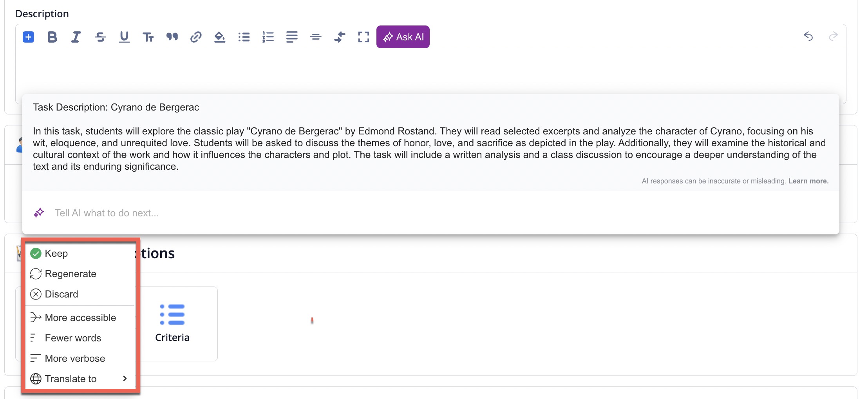Open the text size options
Screen dimensions: 868x399
pos(148,37)
